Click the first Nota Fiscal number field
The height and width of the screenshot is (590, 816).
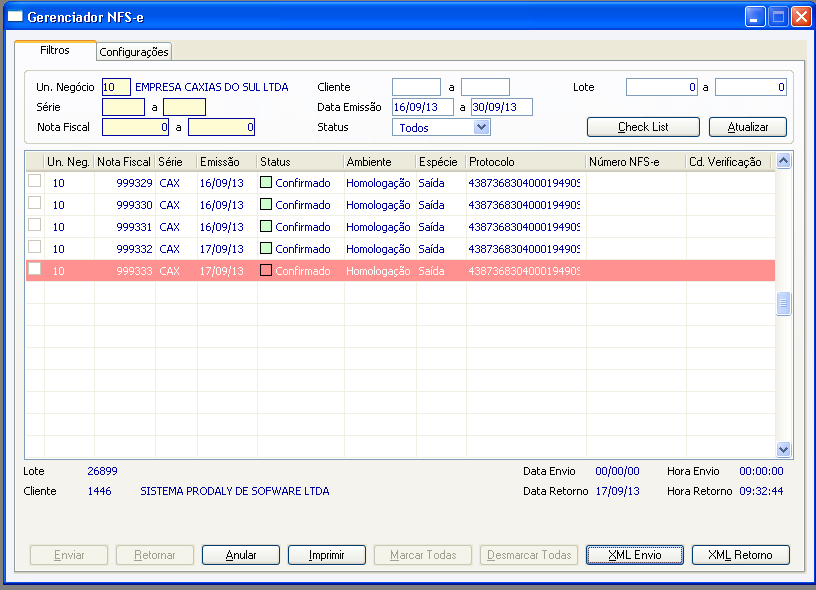135,127
